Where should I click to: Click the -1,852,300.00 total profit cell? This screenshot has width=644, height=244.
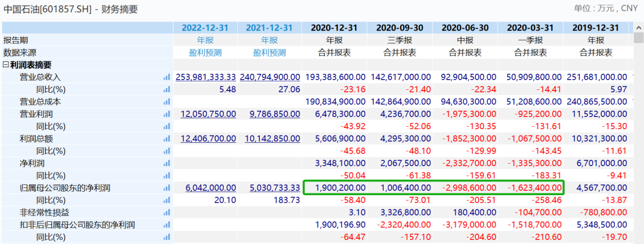click(468, 139)
